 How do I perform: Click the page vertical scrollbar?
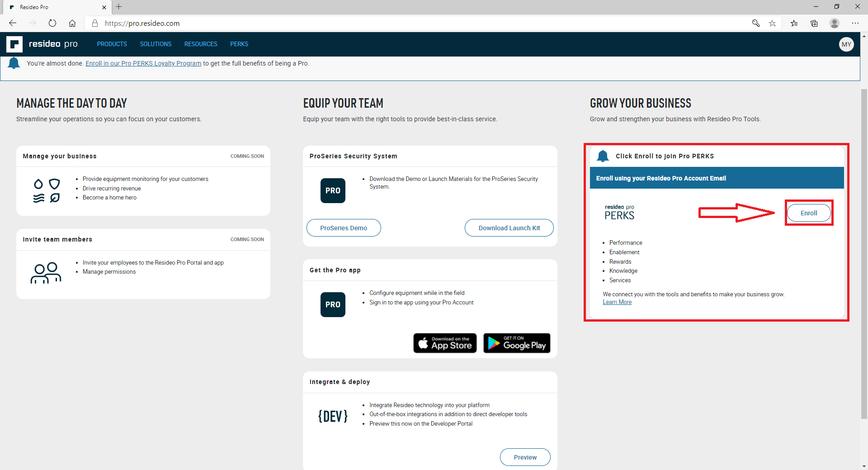coord(864,253)
